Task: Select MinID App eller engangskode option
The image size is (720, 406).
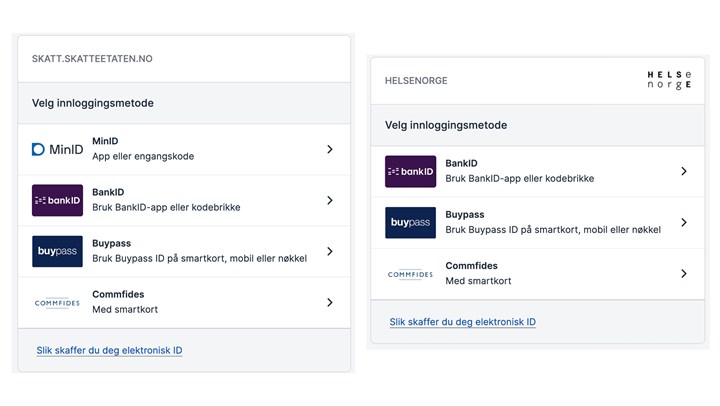Action: (x=184, y=149)
